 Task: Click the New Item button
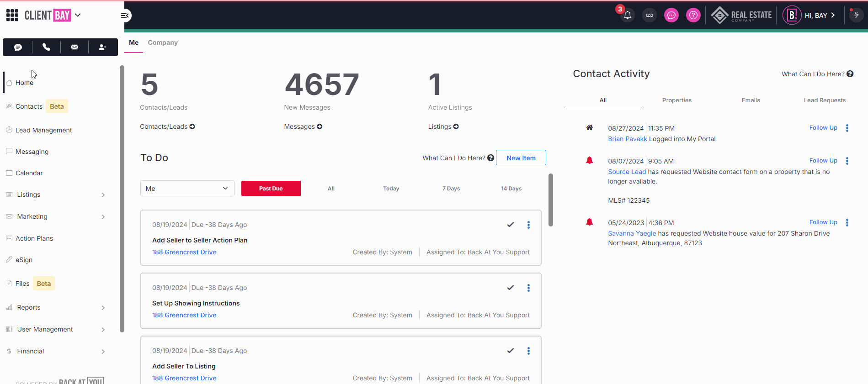tap(521, 158)
